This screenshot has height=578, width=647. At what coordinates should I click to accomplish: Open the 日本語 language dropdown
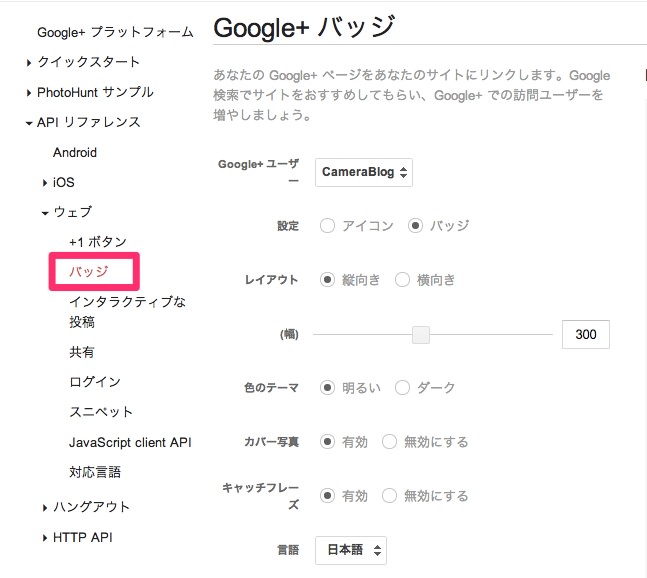(351, 550)
